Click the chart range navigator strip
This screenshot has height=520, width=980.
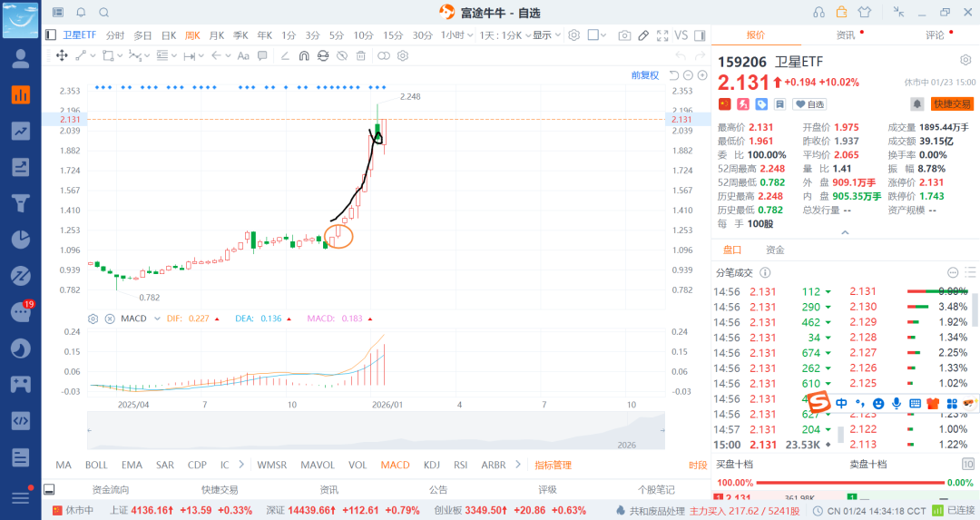tap(376, 431)
